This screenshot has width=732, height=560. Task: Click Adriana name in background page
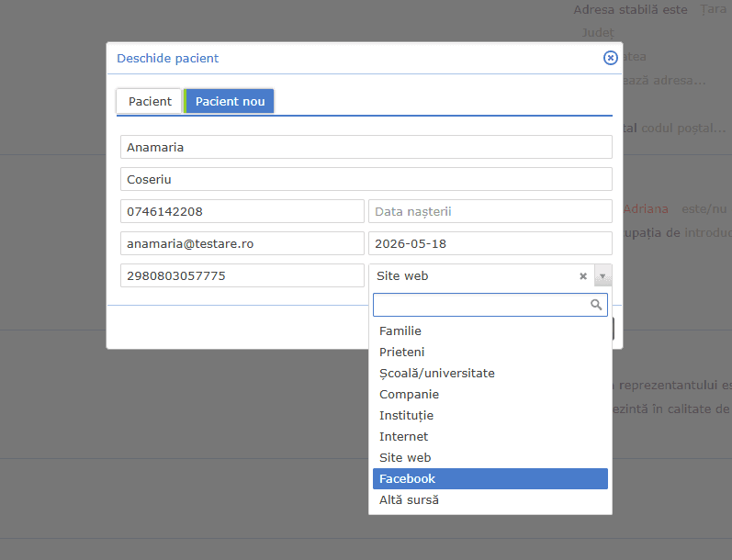(x=646, y=209)
